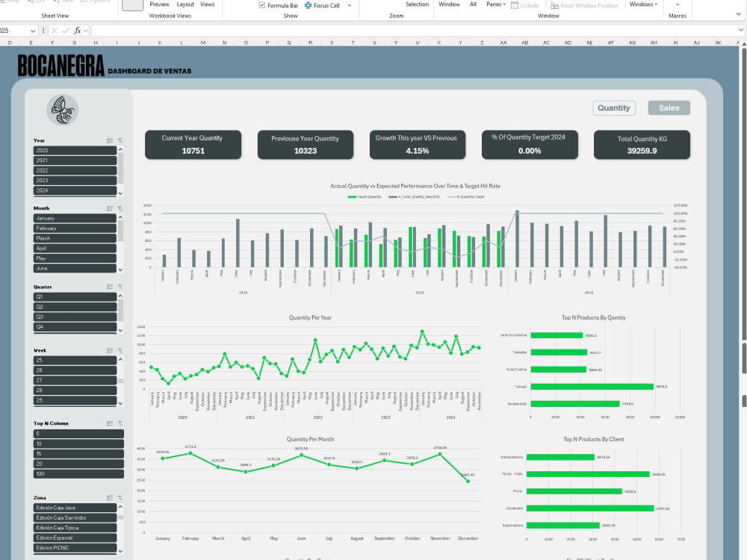Click Reset Window Position icon

(x=554, y=5)
